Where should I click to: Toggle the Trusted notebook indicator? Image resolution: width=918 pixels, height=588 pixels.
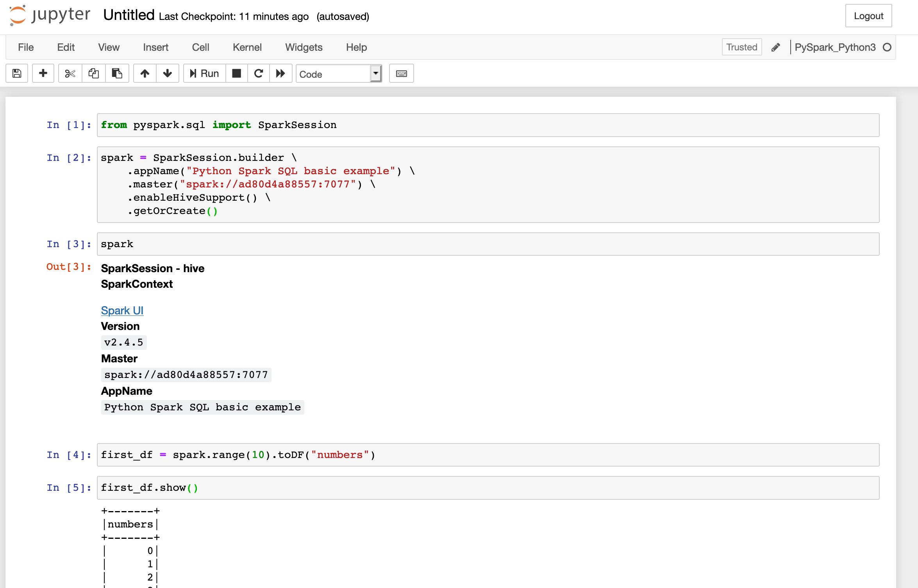click(x=741, y=47)
